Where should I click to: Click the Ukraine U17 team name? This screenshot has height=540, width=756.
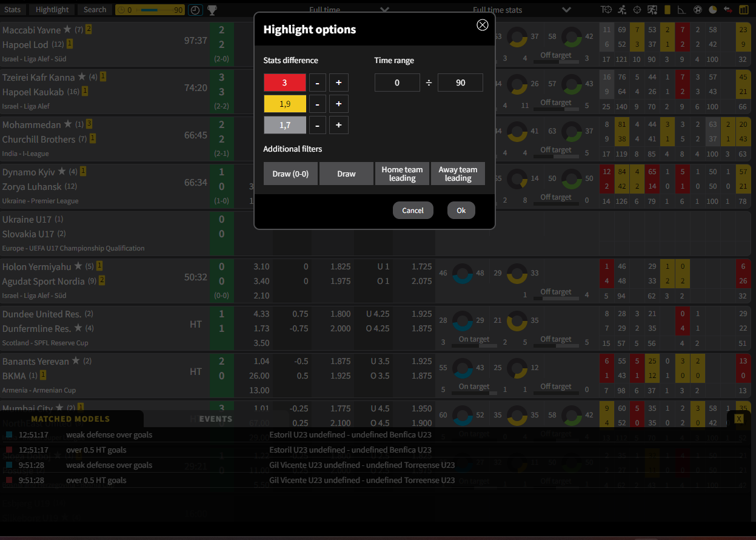coord(27,219)
